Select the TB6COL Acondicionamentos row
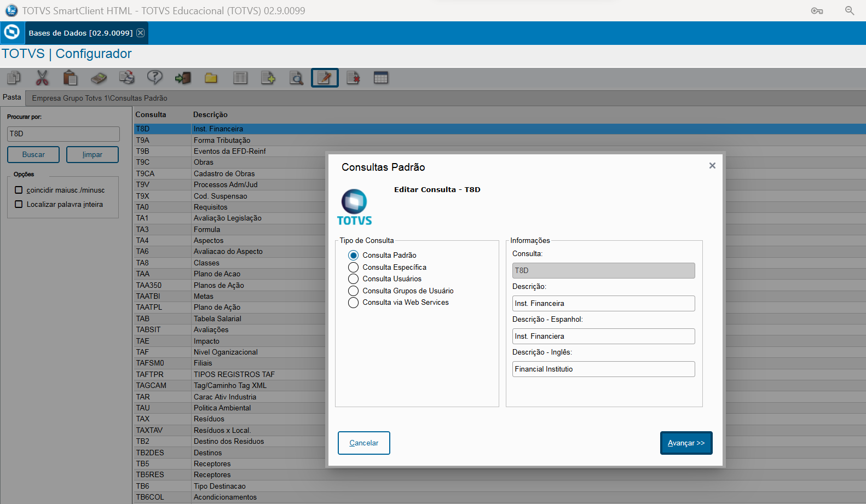This screenshot has width=866, height=504. pyautogui.click(x=500, y=497)
